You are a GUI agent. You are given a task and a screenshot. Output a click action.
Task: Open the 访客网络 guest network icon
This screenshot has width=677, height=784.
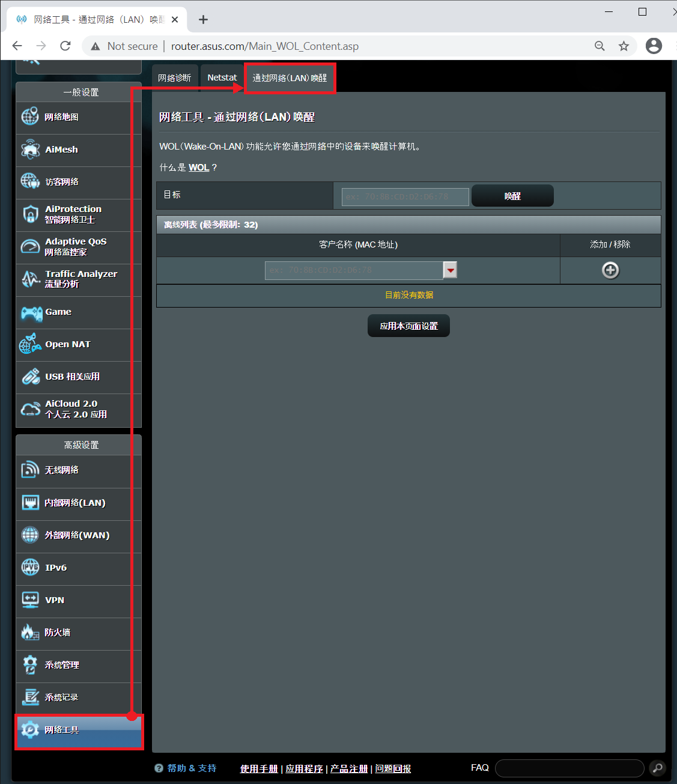30,181
